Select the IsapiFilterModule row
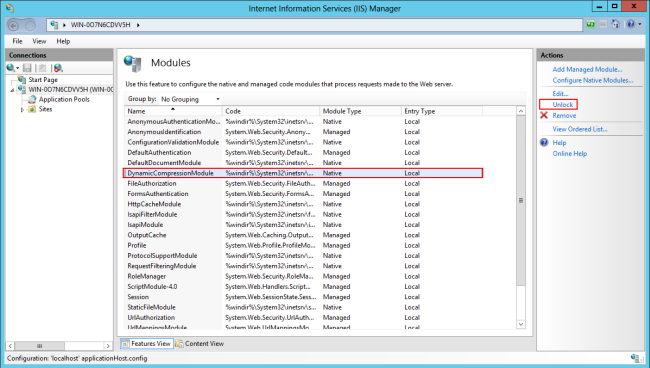The width and height of the screenshot is (650, 368). 303,215
